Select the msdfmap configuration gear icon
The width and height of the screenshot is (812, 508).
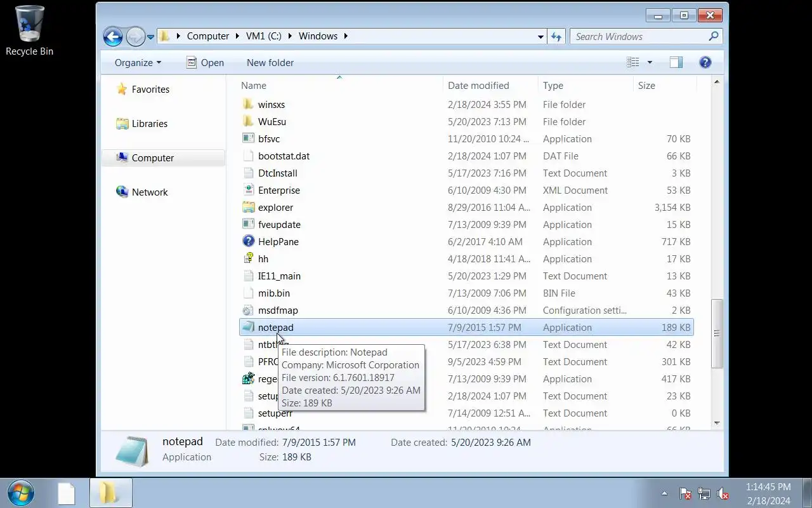pyautogui.click(x=248, y=310)
